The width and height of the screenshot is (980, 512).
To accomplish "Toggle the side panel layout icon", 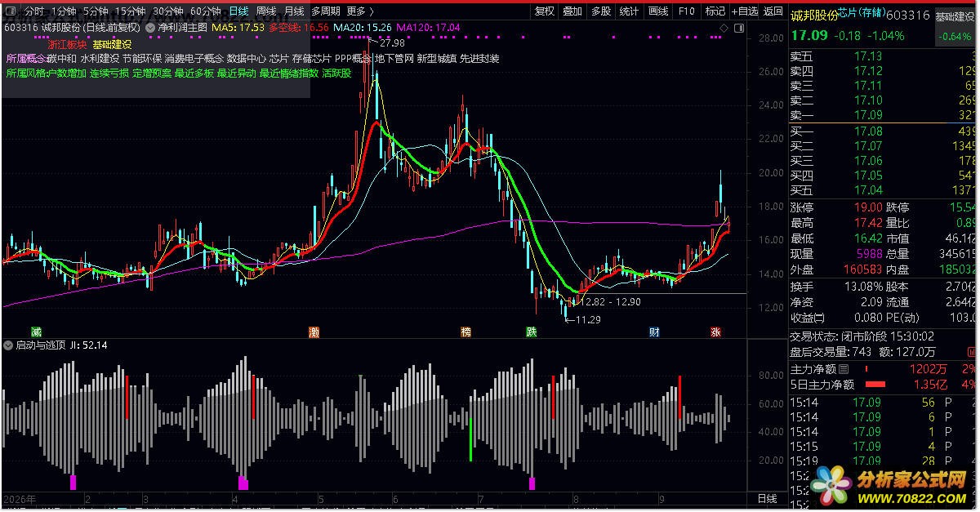I will (x=737, y=28).
